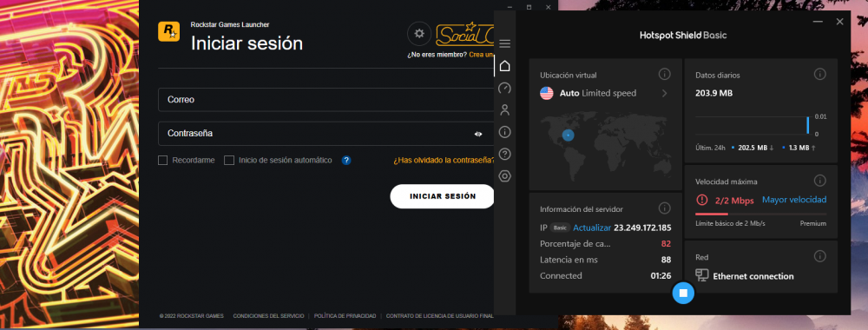The image size is (868, 330).
Task: Click the location dot on world map
Action: (x=568, y=135)
